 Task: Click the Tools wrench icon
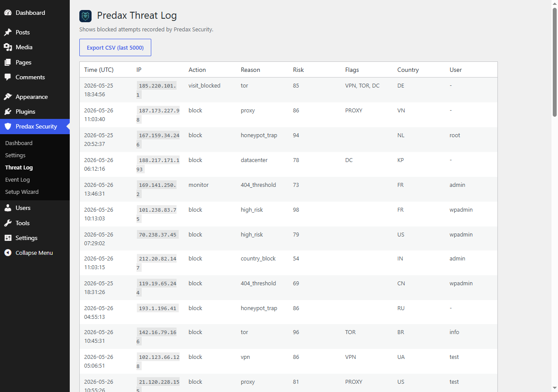(8, 223)
